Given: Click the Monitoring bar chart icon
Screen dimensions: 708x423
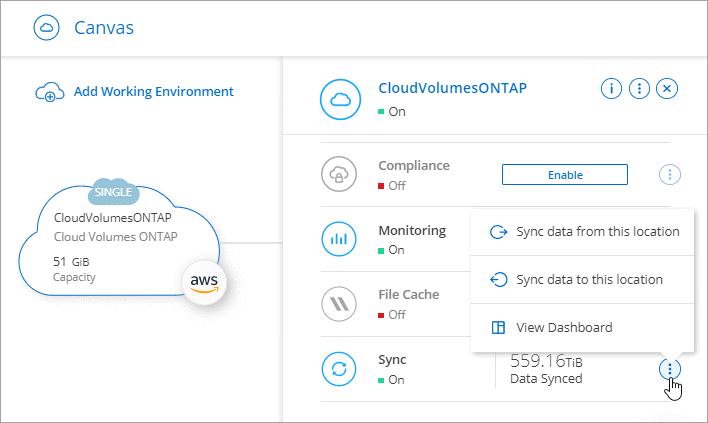Looking at the screenshot, I should click(x=338, y=240).
